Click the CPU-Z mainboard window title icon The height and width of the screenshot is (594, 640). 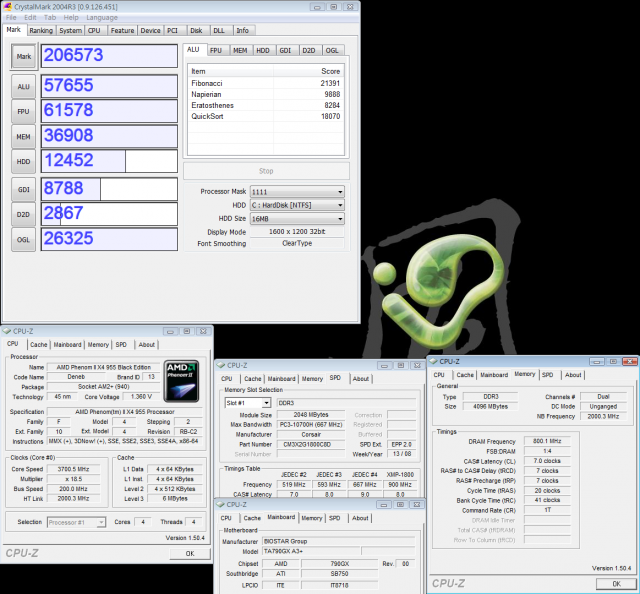(x=221, y=505)
